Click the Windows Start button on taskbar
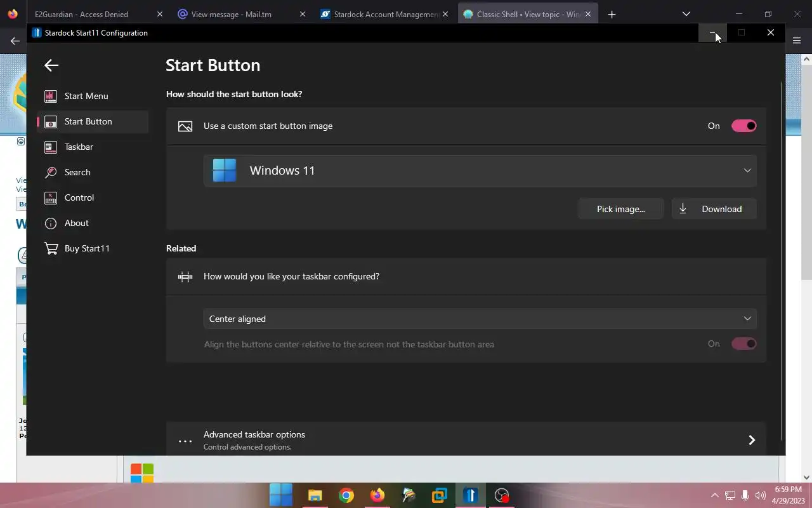The height and width of the screenshot is (508, 812). pyautogui.click(x=281, y=495)
